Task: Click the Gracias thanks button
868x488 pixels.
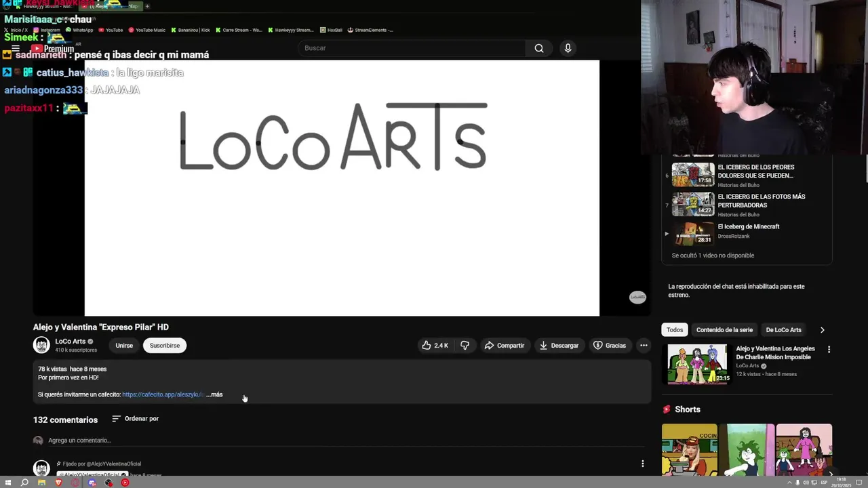Action: [x=609, y=346]
